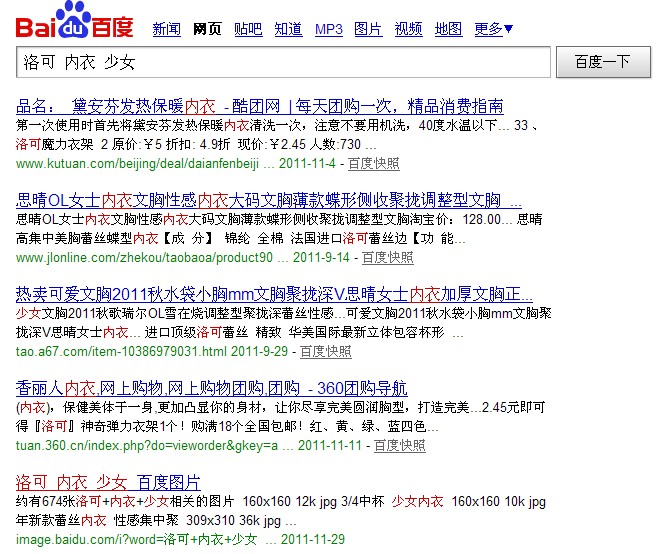The width and height of the screenshot is (659, 554).
Task: Open 百度快照 for tuan.360.cn result
Action: (400, 445)
